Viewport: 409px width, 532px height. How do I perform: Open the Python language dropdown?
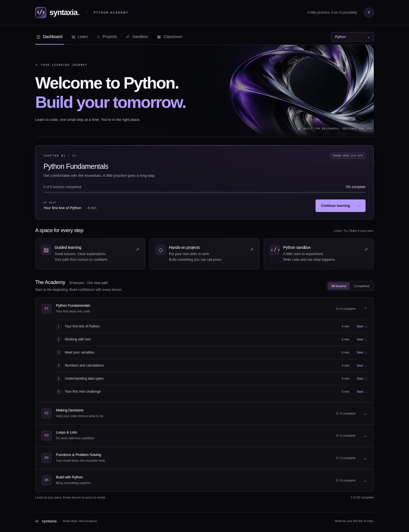click(352, 37)
